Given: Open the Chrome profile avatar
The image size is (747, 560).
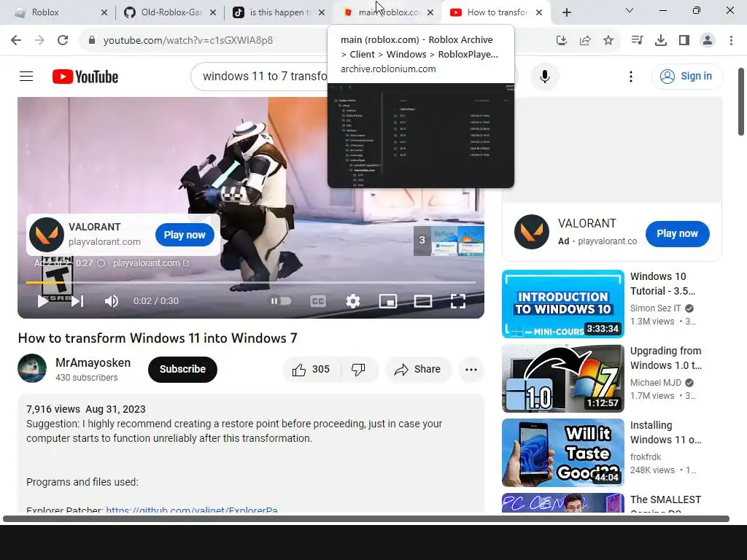Looking at the screenshot, I should [708, 41].
